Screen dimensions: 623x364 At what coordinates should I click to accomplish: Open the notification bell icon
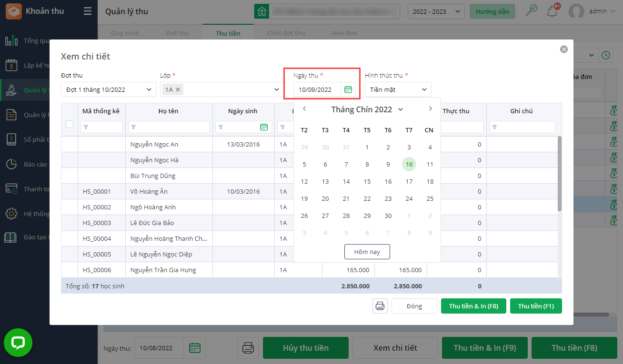(553, 11)
